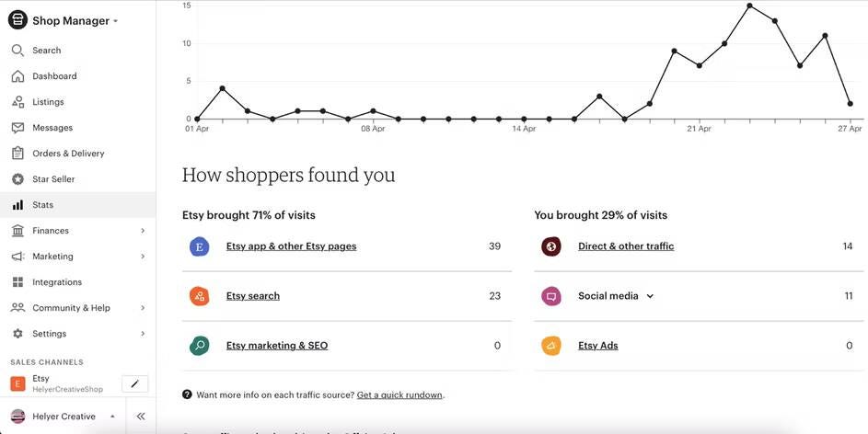Viewport: 868px width, 434px height.
Task: Open the 'Get a quick rundown' link
Action: (x=399, y=395)
